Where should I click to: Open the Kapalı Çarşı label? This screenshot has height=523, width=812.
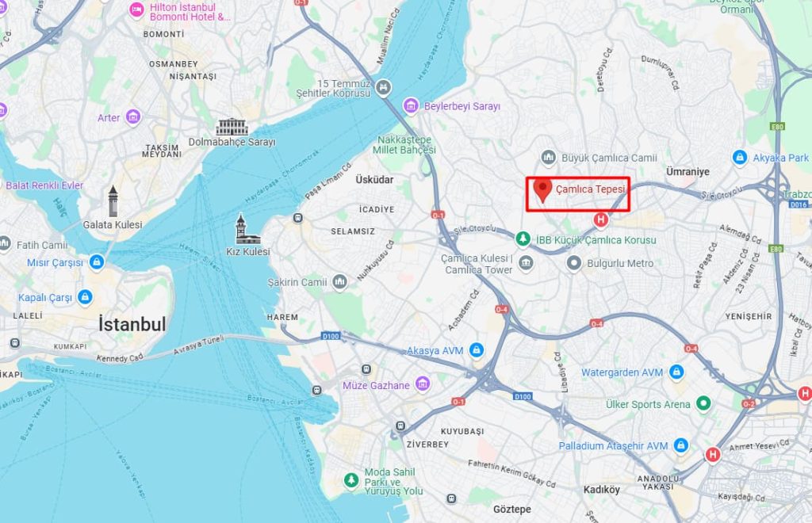pos(45,298)
